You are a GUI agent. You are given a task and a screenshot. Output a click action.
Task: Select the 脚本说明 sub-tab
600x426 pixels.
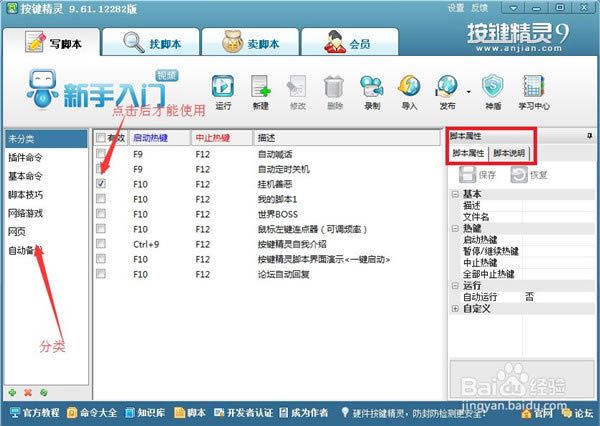[x=509, y=153]
